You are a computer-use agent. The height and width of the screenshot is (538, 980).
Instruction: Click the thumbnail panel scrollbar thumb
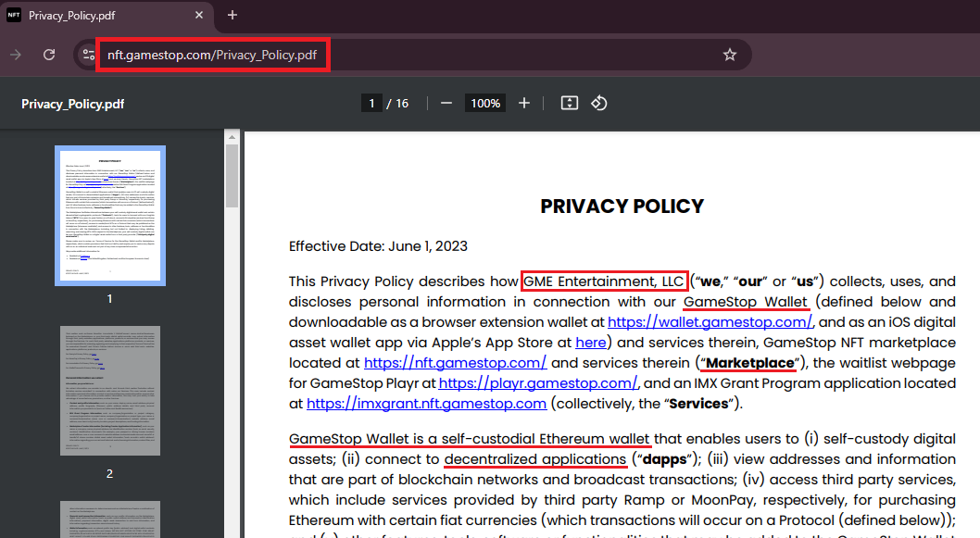(x=232, y=176)
